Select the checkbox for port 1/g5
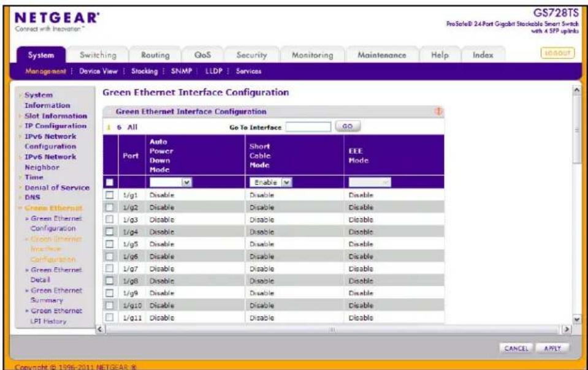This screenshot has width=588, height=370. [110, 244]
